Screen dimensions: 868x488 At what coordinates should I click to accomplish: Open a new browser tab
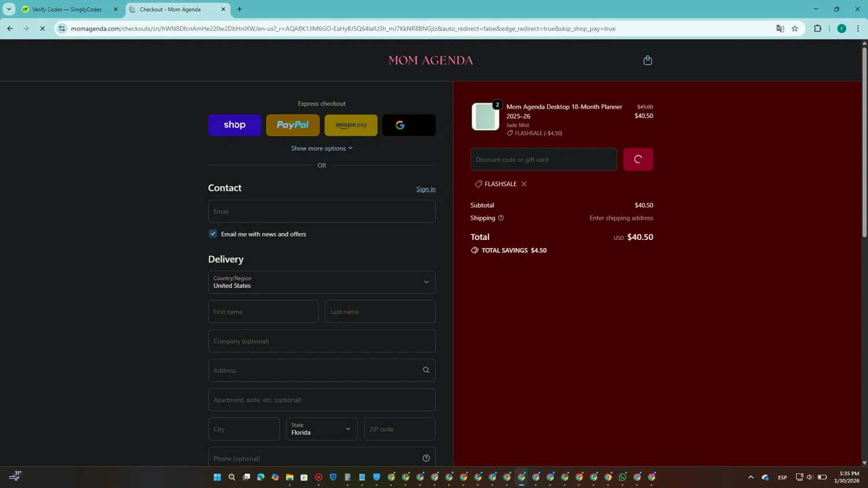tap(240, 9)
